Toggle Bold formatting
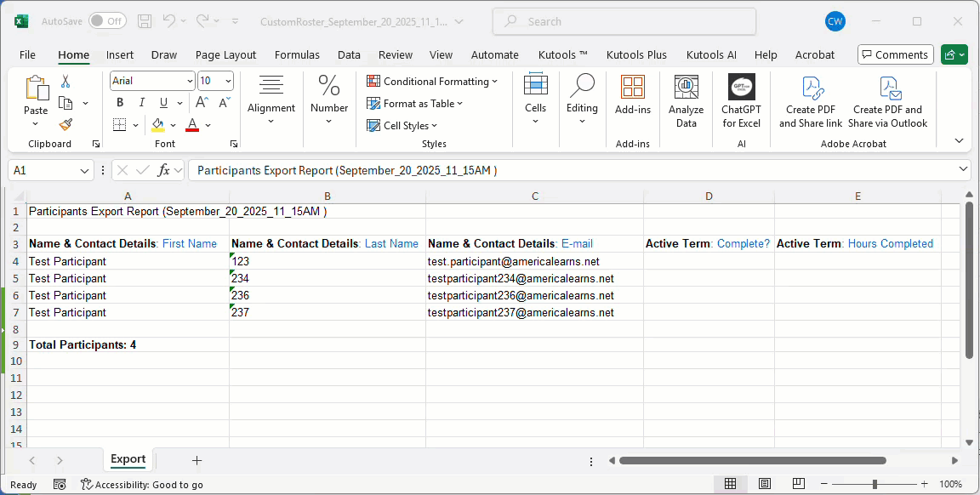Viewport: 980px width, 495px height. [120, 103]
